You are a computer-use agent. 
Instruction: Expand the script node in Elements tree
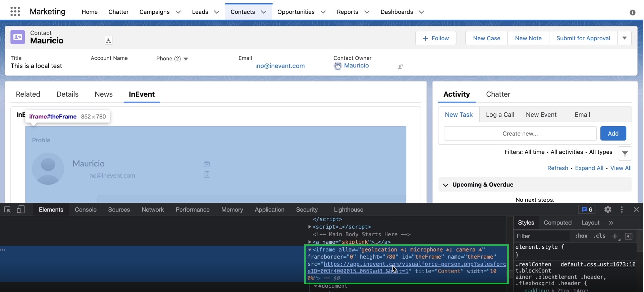coord(310,227)
